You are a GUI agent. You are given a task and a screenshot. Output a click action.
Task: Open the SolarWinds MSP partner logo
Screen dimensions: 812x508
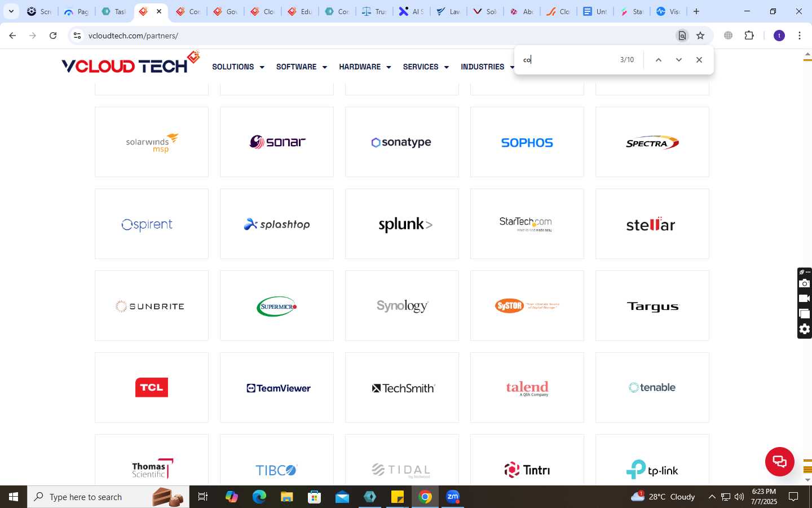pos(152,142)
